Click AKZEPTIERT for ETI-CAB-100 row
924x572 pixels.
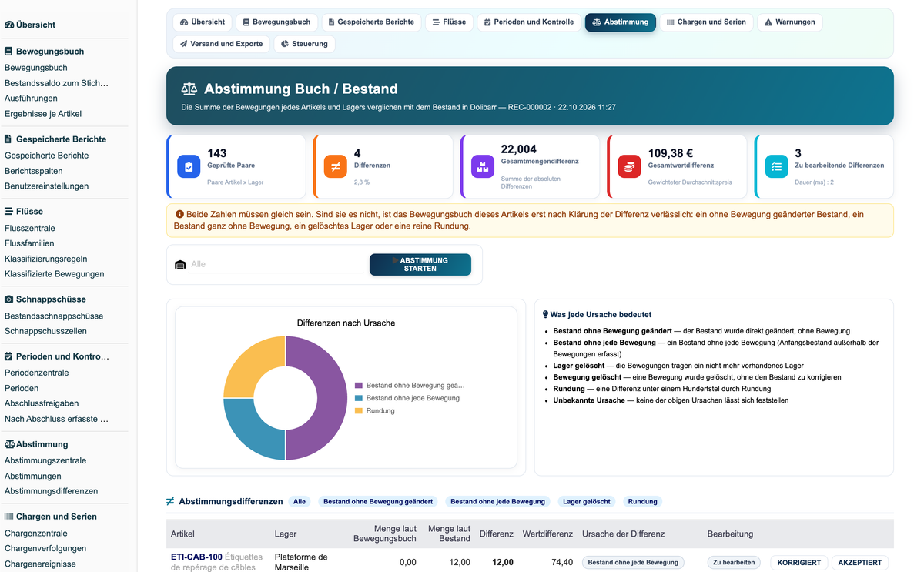coord(860,563)
